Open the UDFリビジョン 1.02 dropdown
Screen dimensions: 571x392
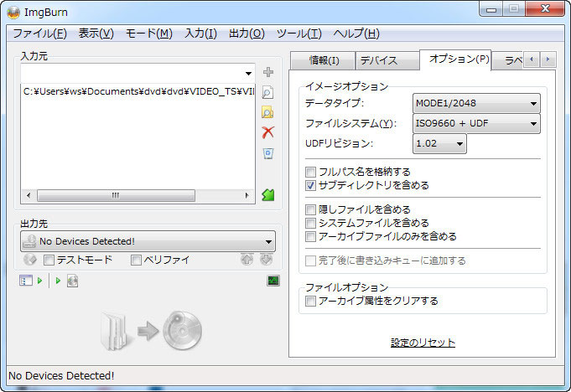(x=439, y=143)
